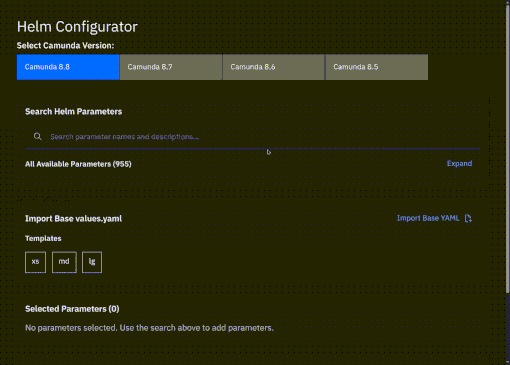The height and width of the screenshot is (365, 510).
Task: Click the 'No parameters selected' message
Action: (149, 328)
